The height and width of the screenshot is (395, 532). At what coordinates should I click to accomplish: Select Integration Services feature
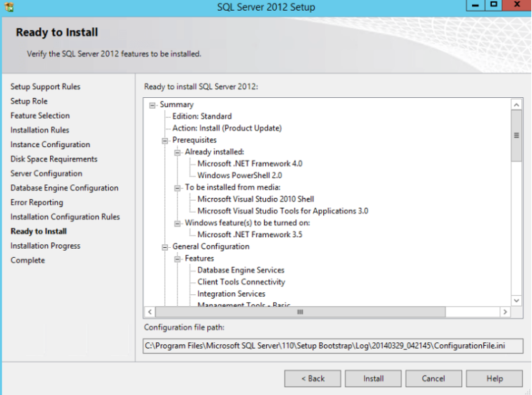pyautogui.click(x=231, y=294)
